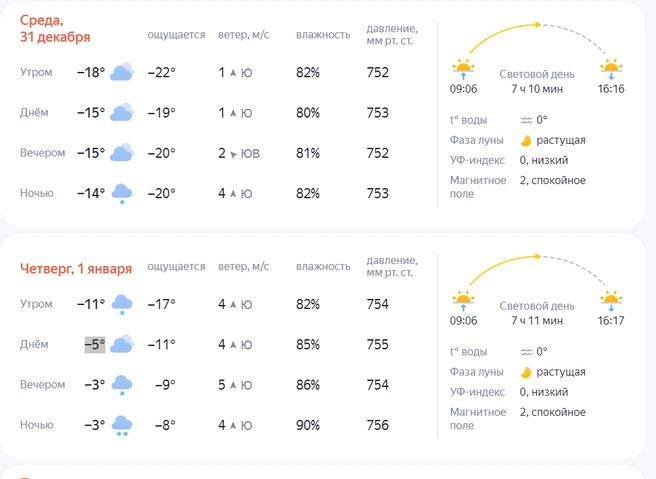This screenshot has height=479, width=656.
Task: Click the sun position dot on Wednesday's arc
Action: [537, 25]
